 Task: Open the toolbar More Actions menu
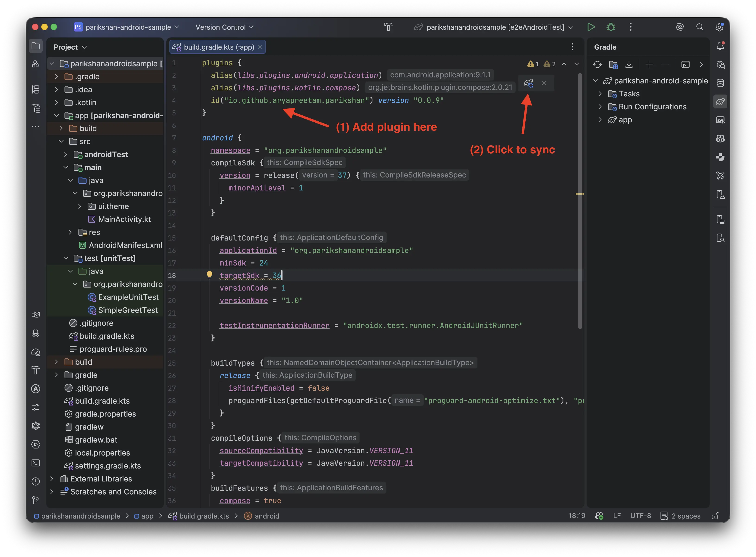[x=631, y=27]
